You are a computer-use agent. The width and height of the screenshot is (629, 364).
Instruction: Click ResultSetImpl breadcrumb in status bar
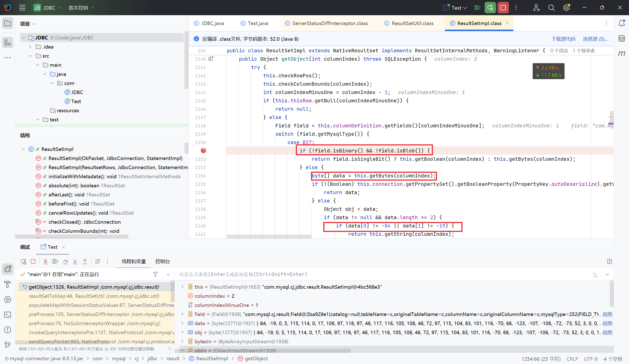pos(209,358)
